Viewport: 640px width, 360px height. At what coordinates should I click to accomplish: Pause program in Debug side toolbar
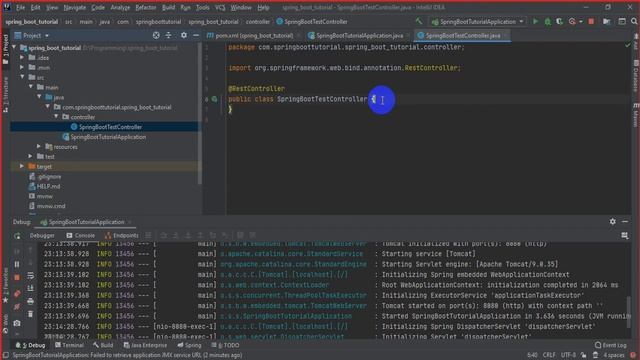[x=17, y=264]
